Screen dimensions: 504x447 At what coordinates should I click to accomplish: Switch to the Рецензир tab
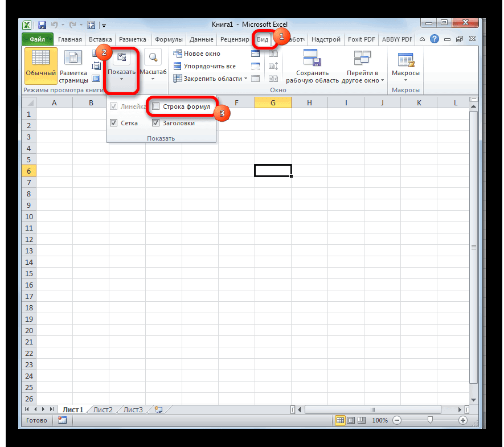[x=235, y=39]
